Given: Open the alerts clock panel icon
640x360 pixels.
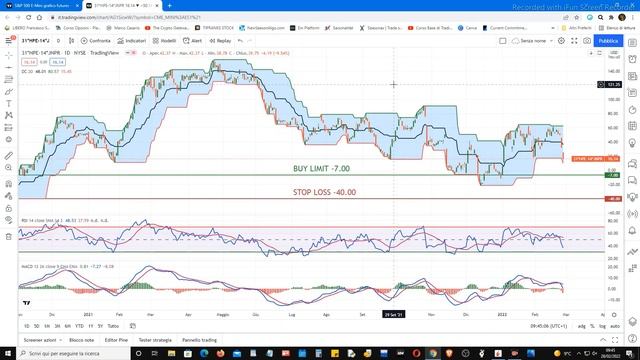Looking at the screenshot, I should coord(632,59).
